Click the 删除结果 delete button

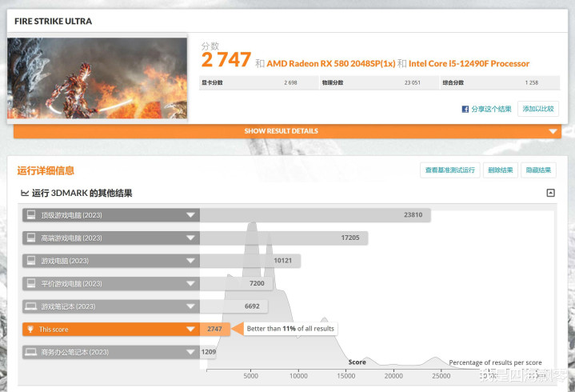click(500, 170)
